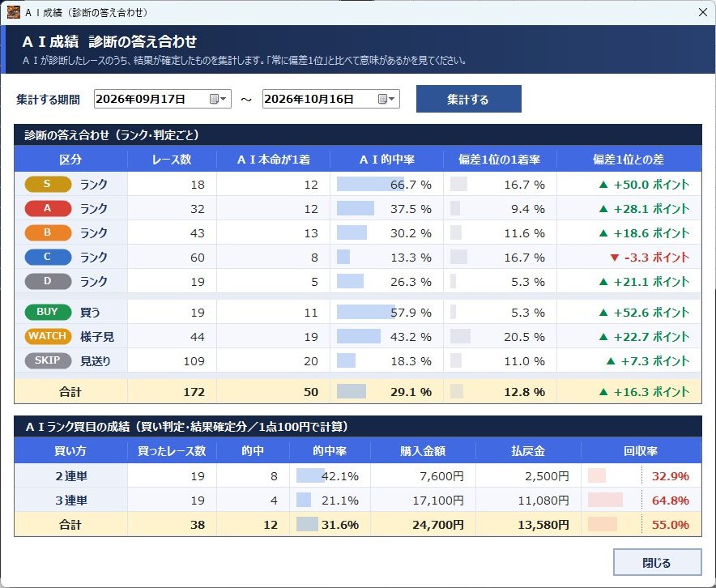Image resolution: width=716 pixels, height=588 pixels.
Task: Click the 7,600円 purchase amount
Action: tap(441, 476)
